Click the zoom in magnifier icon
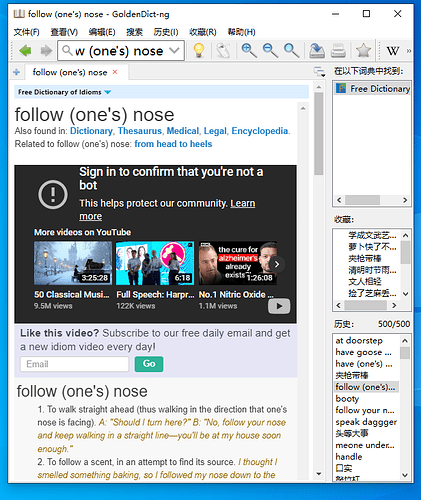The image size is (421, 500). point(249,51)
